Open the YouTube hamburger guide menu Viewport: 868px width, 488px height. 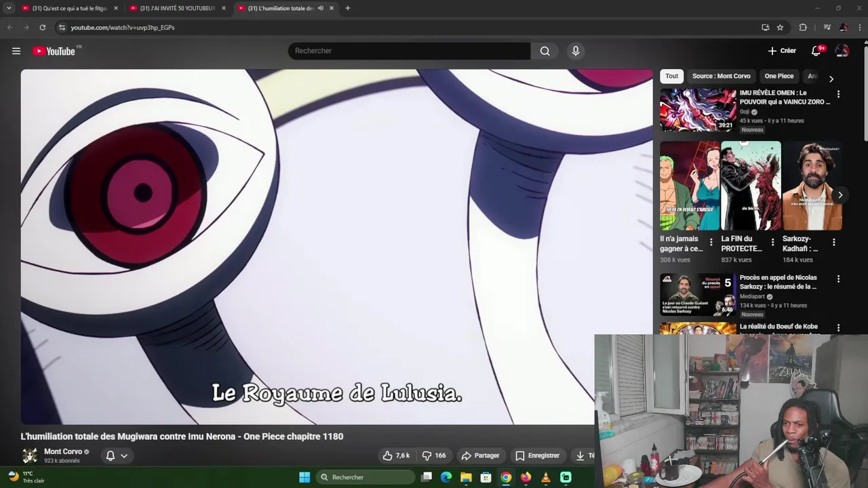pyautogui.click(x=16, y=51)
